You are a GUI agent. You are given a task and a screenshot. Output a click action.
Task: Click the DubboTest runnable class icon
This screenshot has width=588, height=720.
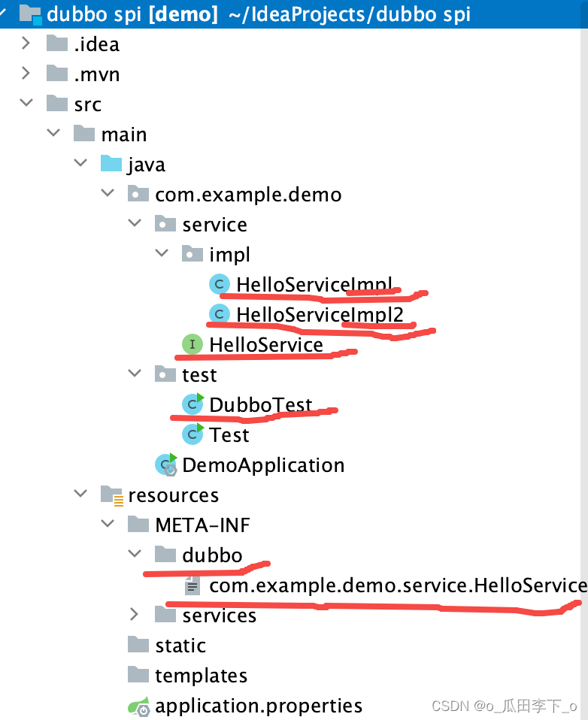tap(193, 404)
